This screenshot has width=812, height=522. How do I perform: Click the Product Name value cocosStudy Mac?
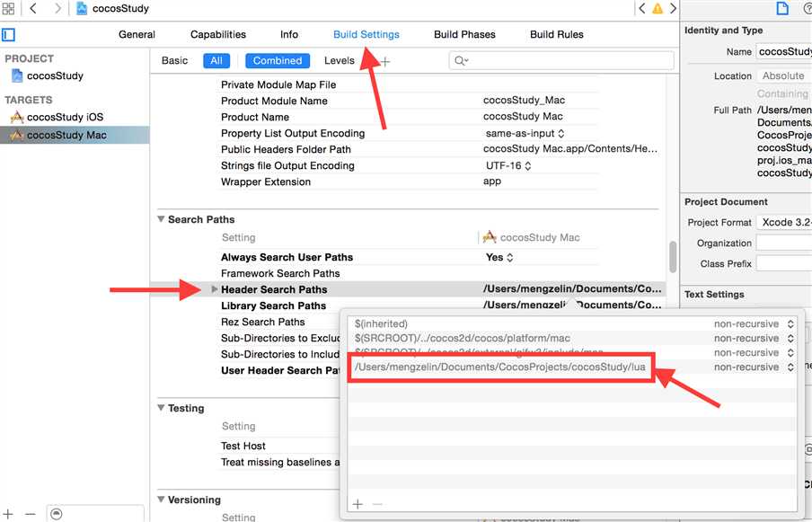523,117
